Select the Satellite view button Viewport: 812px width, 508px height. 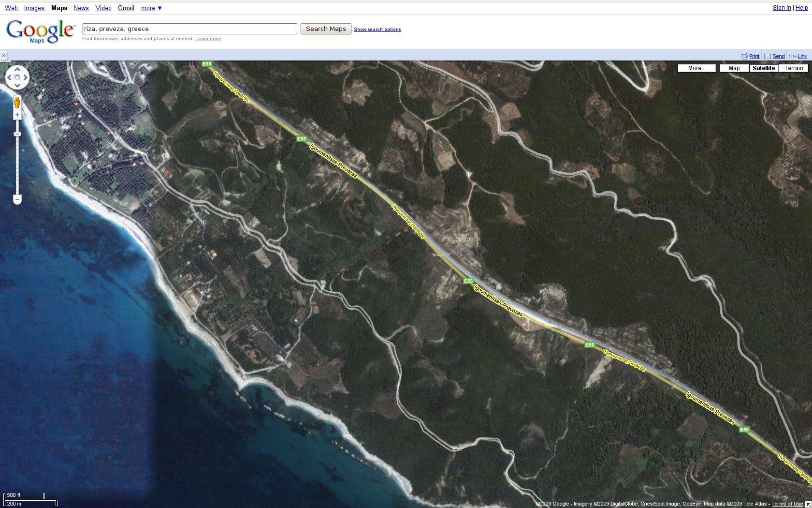coord(764,68)
